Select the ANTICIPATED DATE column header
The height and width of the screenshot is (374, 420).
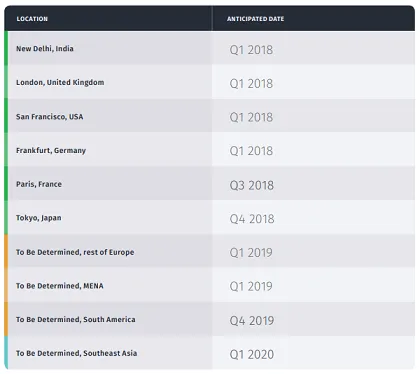pos(255,19)
